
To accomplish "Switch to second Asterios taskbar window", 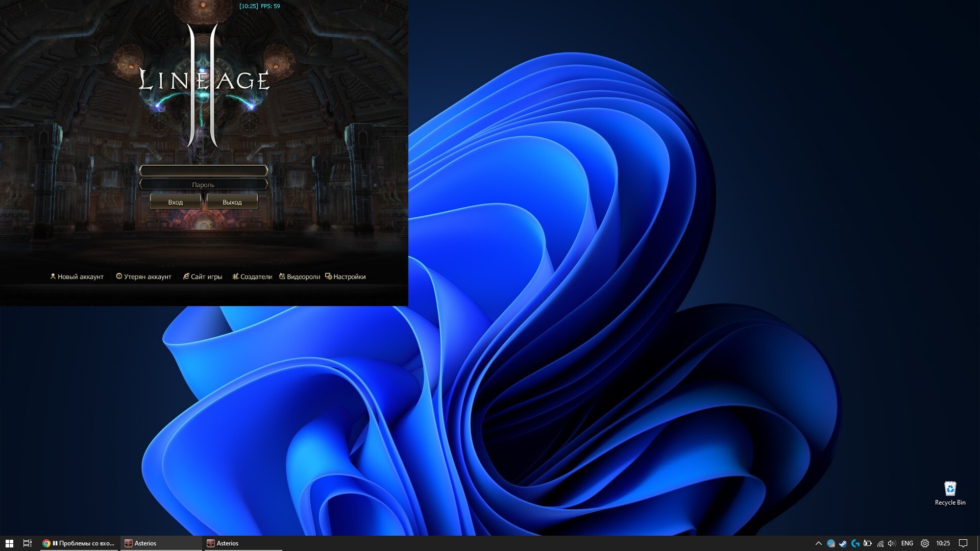I will tap(243, 543).
